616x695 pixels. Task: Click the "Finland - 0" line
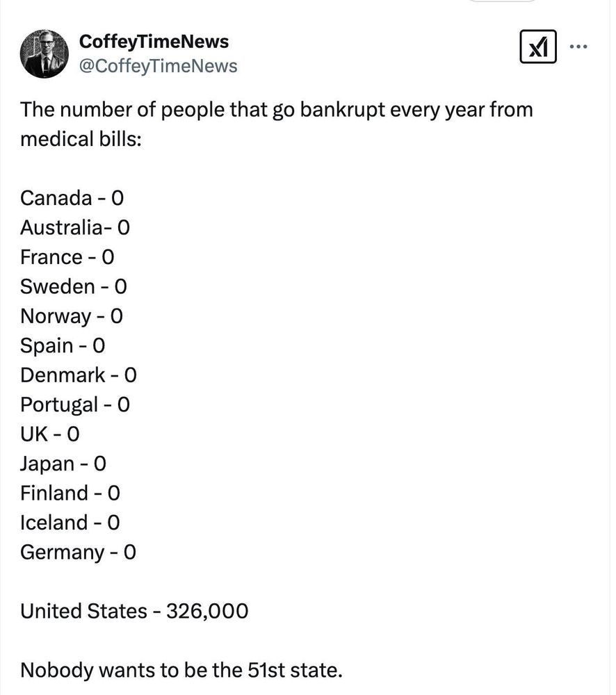70,493
